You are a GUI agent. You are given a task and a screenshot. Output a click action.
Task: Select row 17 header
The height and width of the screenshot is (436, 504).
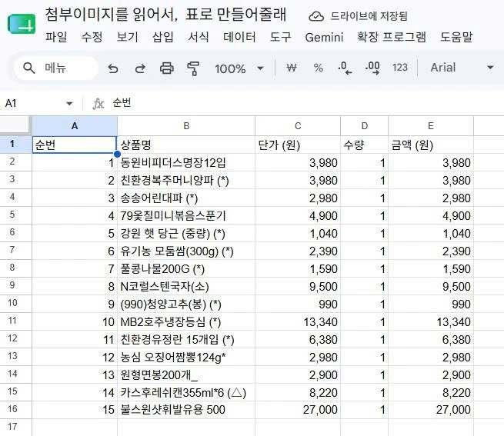pyautogui.click(x=15, y=427)
